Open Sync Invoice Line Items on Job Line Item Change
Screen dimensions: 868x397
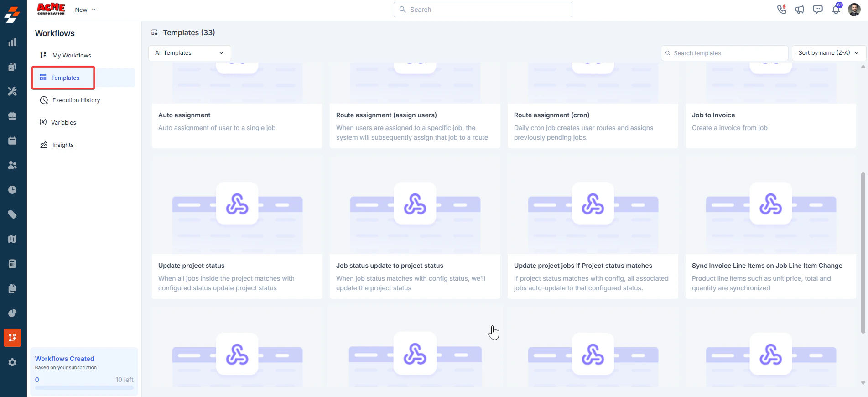(x=767, y=266)
